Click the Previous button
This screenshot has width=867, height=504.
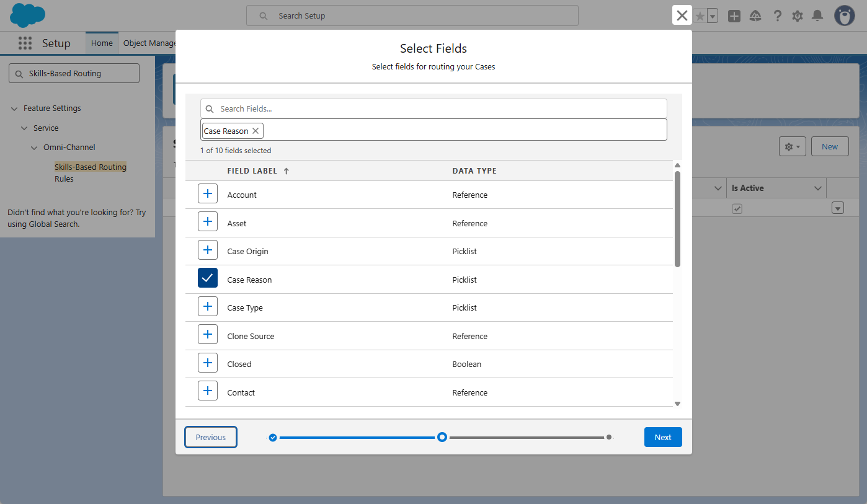pos(211,437)
